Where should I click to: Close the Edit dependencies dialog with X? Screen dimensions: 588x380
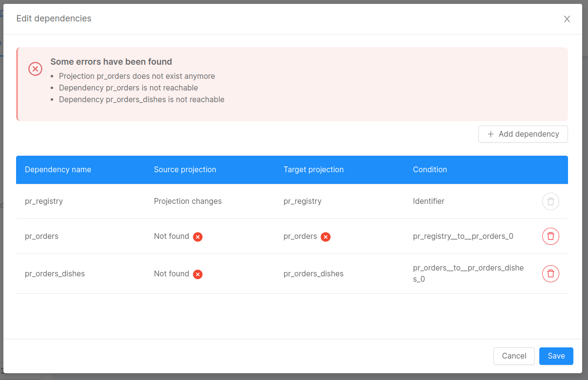pyautogui.click(x=567, y=19)
